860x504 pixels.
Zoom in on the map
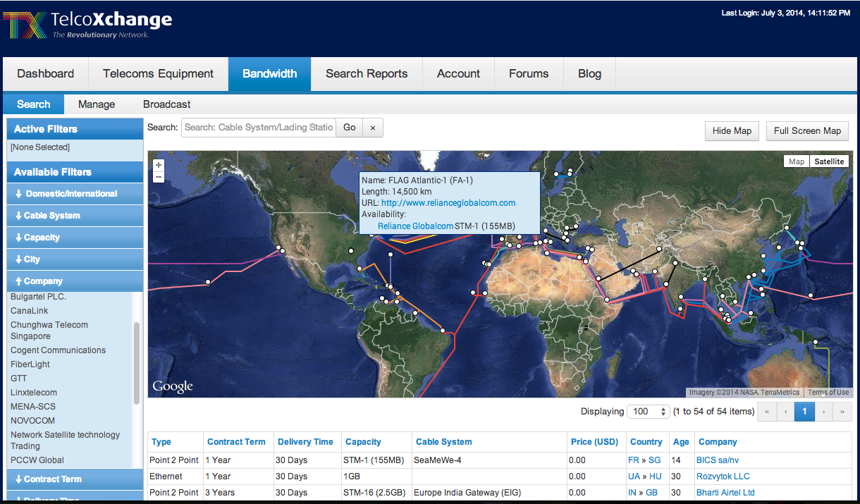pos(159,166)
